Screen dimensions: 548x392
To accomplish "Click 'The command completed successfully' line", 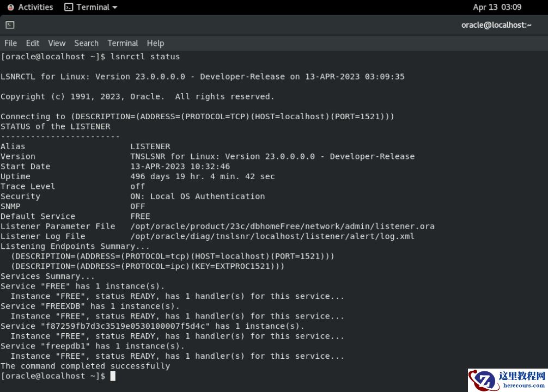I will pos(86,366).
